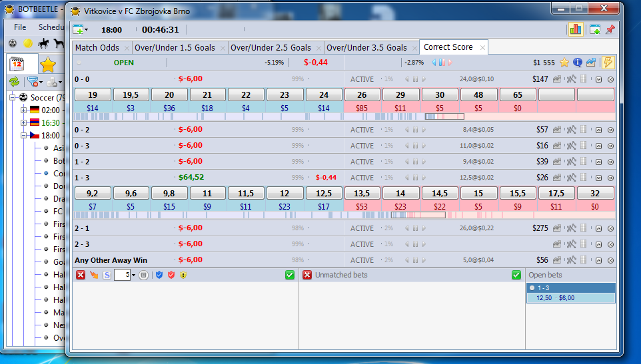The image size is (641, 364).
Task: Cancel unmatched bets with red X
Action: (x=307, y=275)
